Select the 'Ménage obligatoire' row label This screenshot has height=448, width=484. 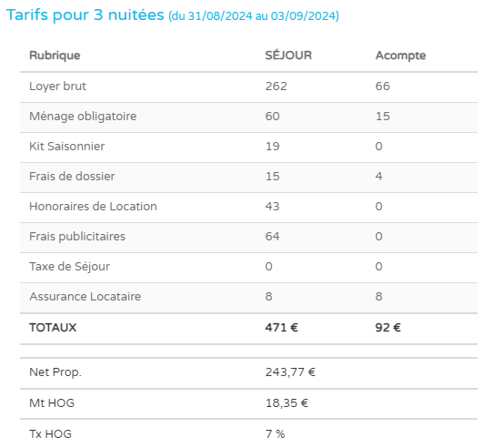coord(83,117)
